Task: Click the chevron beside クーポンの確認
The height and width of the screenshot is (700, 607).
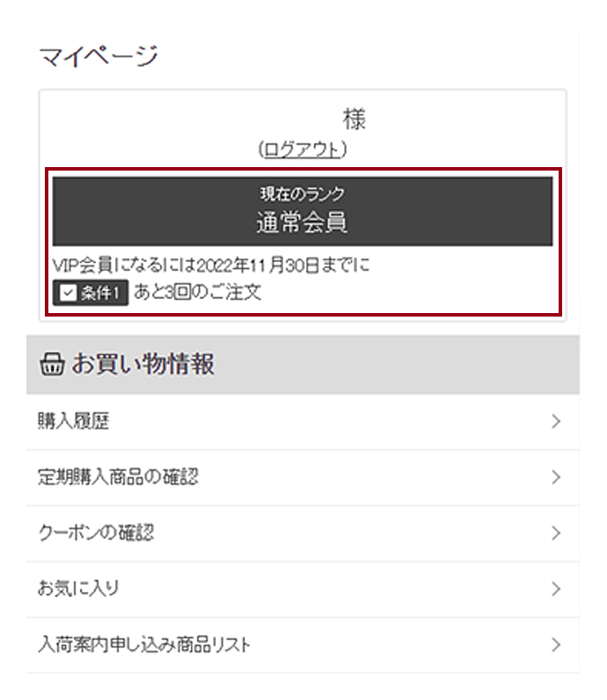Action: [x=556, y=534]
